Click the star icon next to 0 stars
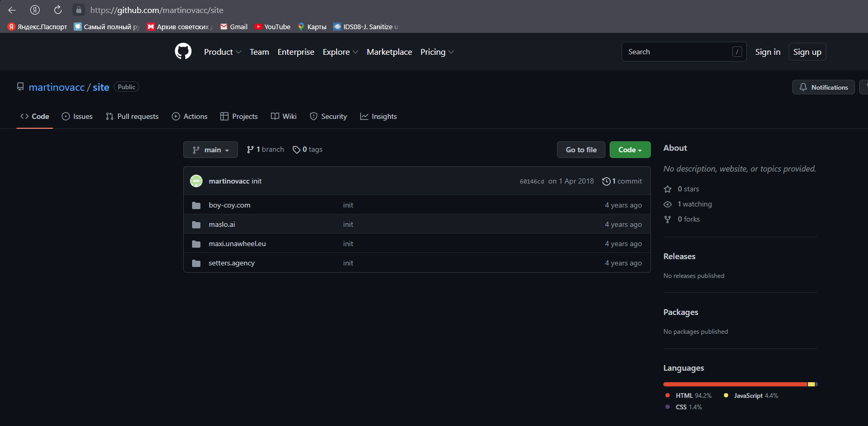Screen dimensions: 868x426 668,189
